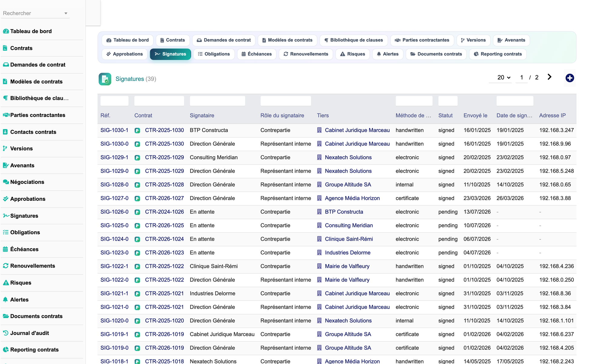
Task: Open Contacts contrats in the sidebar
Action: point(33,132)
